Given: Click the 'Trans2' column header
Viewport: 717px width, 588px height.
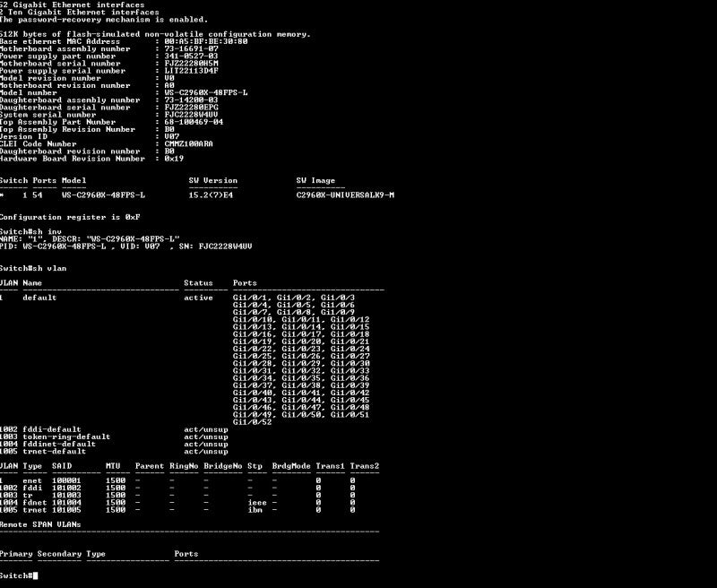Looking at the screenshot, I should pyautogui.click(x=365, y=466).
